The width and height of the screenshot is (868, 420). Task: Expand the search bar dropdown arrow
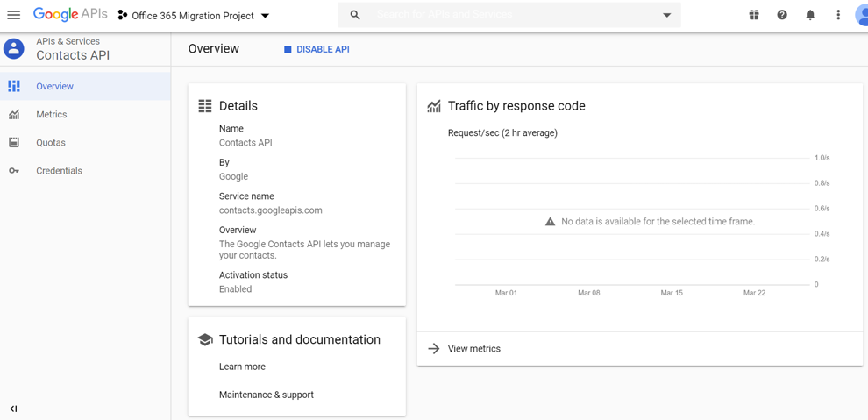click(x=667, y=15)
